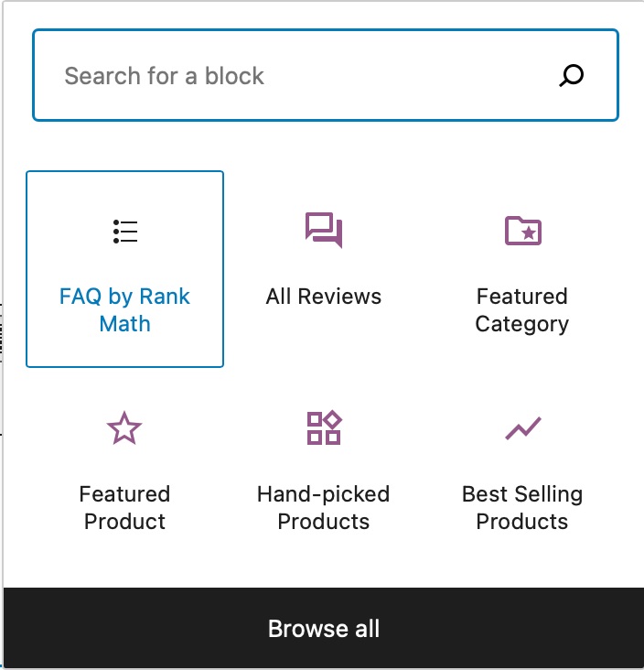
Task: Insert the highlighted FAQ by Rank Math block
Action: [x=125, y=269]
